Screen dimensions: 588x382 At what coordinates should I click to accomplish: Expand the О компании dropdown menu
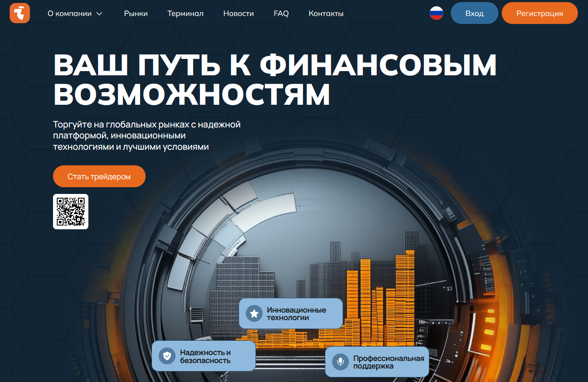[75, 13]
